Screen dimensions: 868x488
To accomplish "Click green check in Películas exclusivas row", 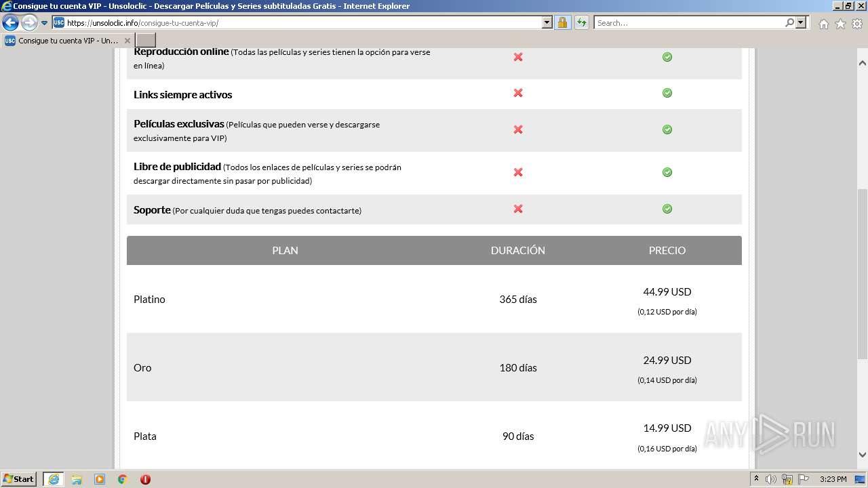I will click(x=667, y=129).
